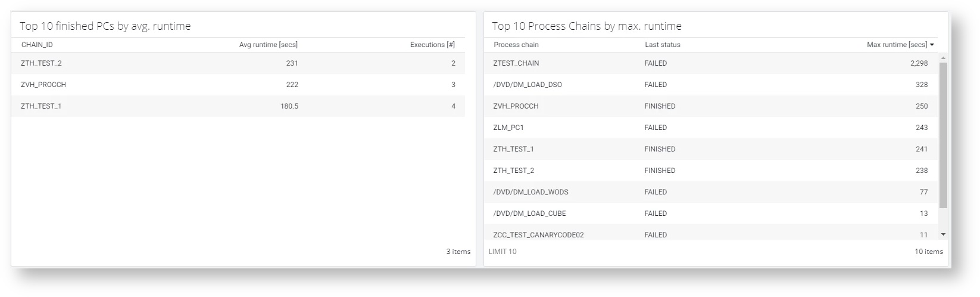Select /DVD/DM_LOAD_WODS process chain entry
This screenshot has width=980, height=297.
[x=711, y=192]
